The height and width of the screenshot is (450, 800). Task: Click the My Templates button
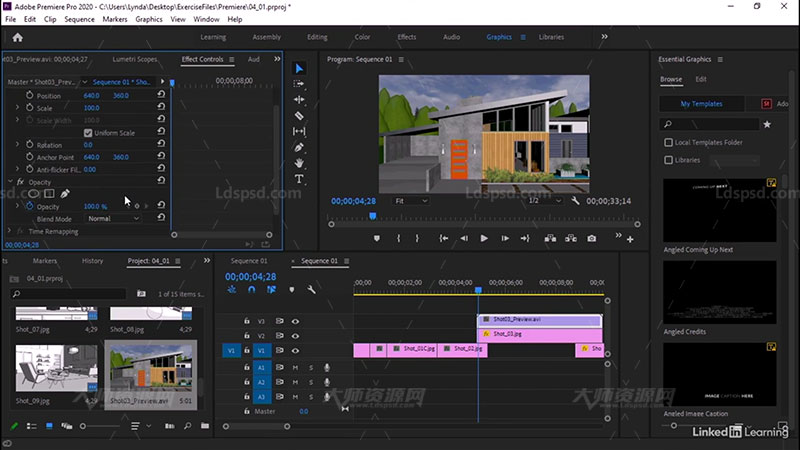tap(701, 103)
